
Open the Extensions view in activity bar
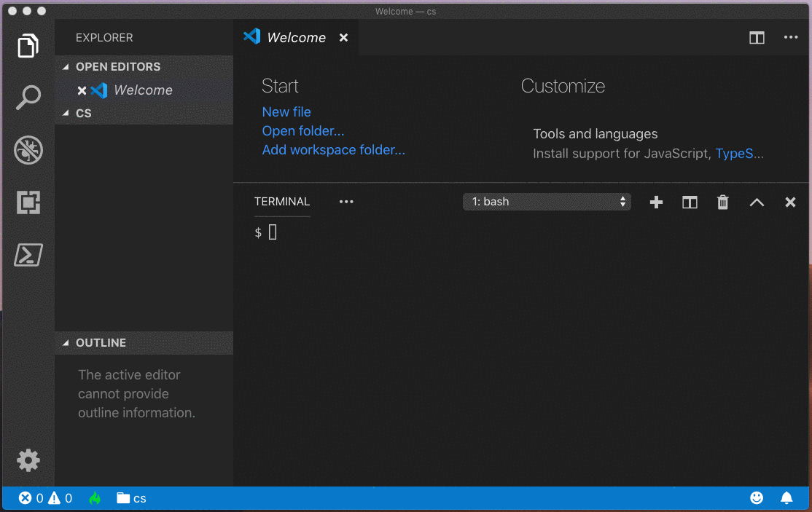(x=28, y=202)
